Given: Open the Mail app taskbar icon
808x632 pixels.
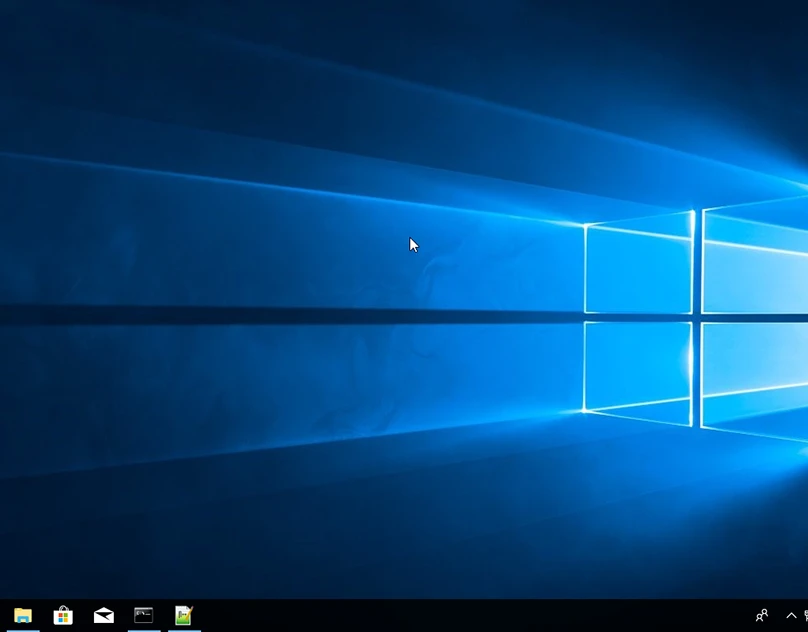Looking at the screenshot, I should (103, 615).
